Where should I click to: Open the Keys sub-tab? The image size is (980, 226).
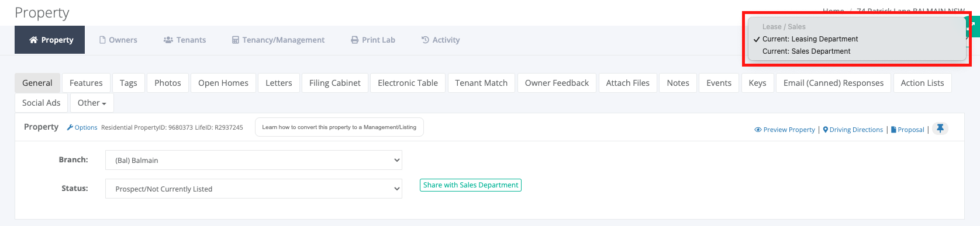tap(758, 83)
